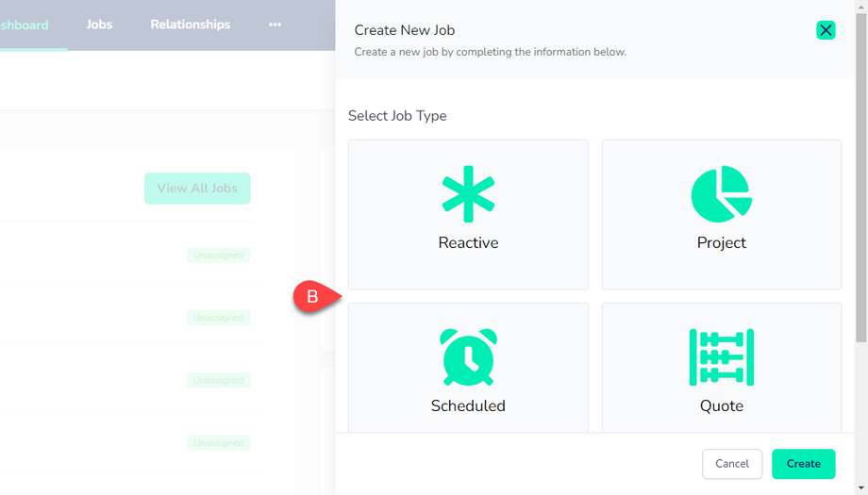Open the three-dot more menu in navigation
868x495 pixels.
[x=275, y=25]
